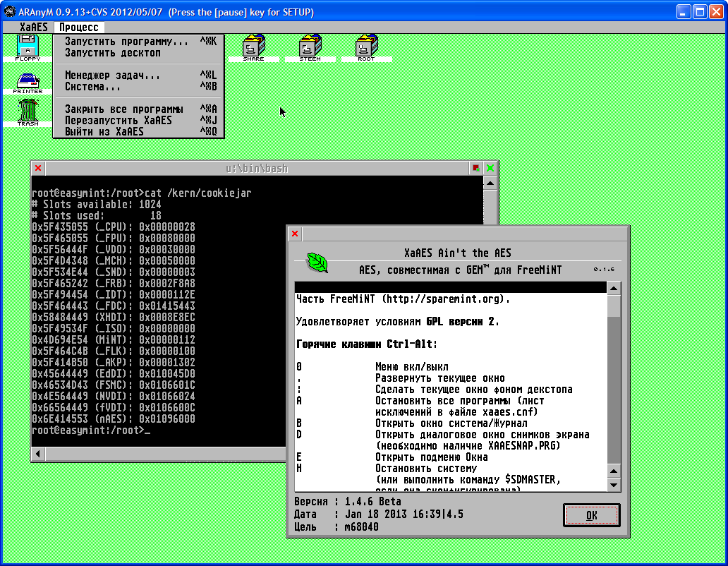Open the XaAES menu
728x566 pixels.
[x=33, y=28]
